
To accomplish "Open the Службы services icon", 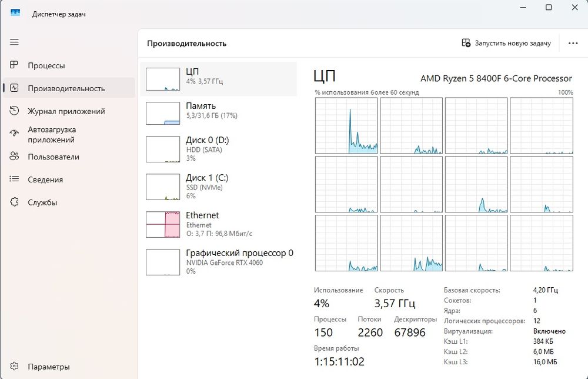I will click(15, 202).
